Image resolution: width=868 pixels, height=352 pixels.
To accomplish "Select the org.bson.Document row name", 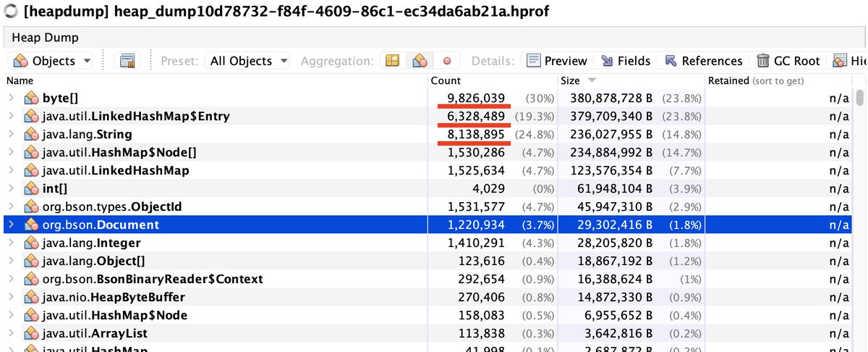I will 101,225.
